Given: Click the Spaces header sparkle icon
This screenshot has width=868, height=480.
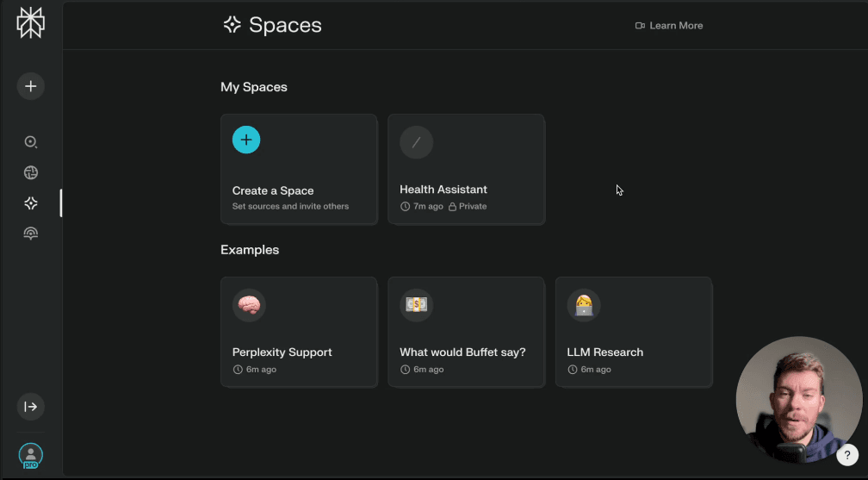Looking at the screenshot, I should click(232, 25).
